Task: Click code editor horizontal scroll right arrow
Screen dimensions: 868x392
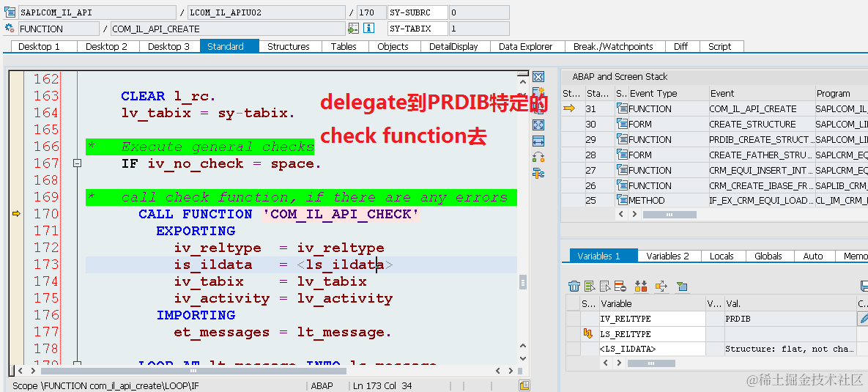Action: click(x=511, y=371)
